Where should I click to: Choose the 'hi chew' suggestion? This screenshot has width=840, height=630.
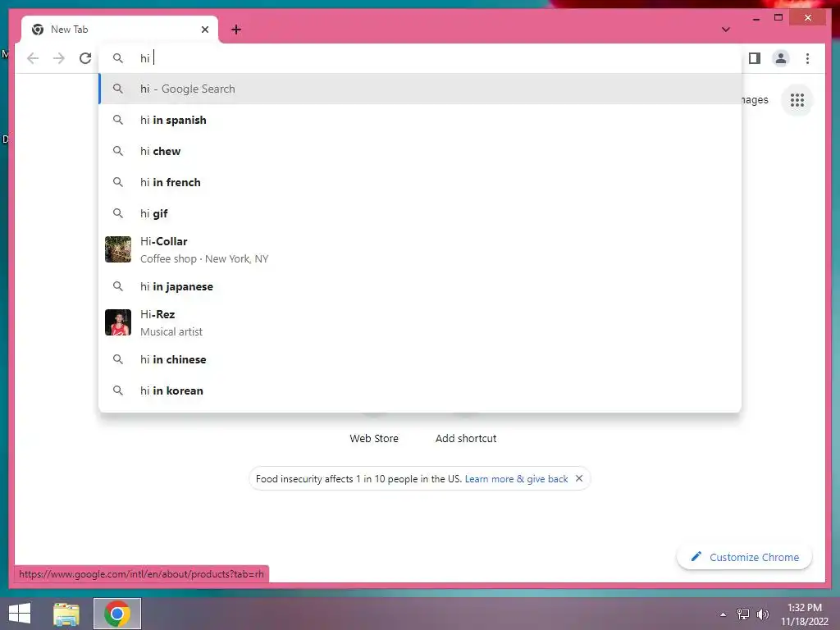click(421, 151)
